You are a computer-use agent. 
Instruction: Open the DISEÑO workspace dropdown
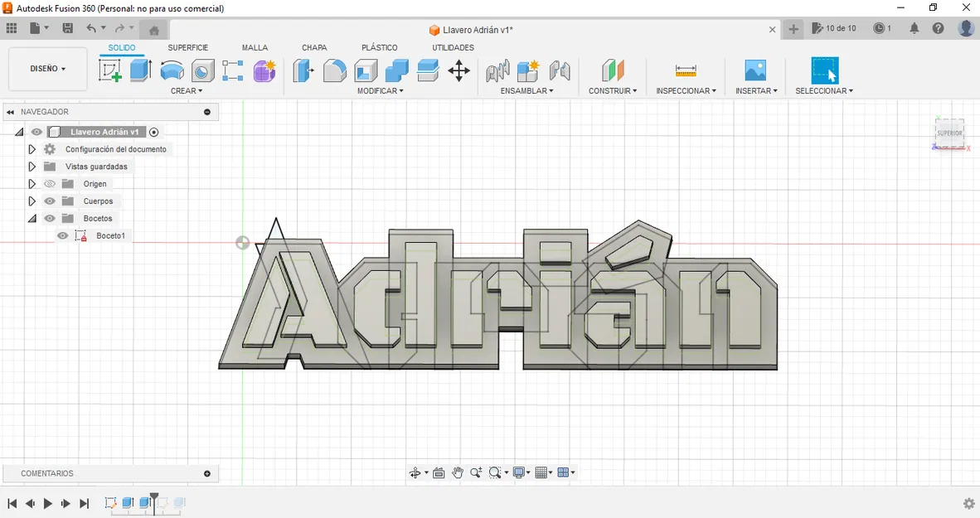pyautogui.click(x=47, y=69)
